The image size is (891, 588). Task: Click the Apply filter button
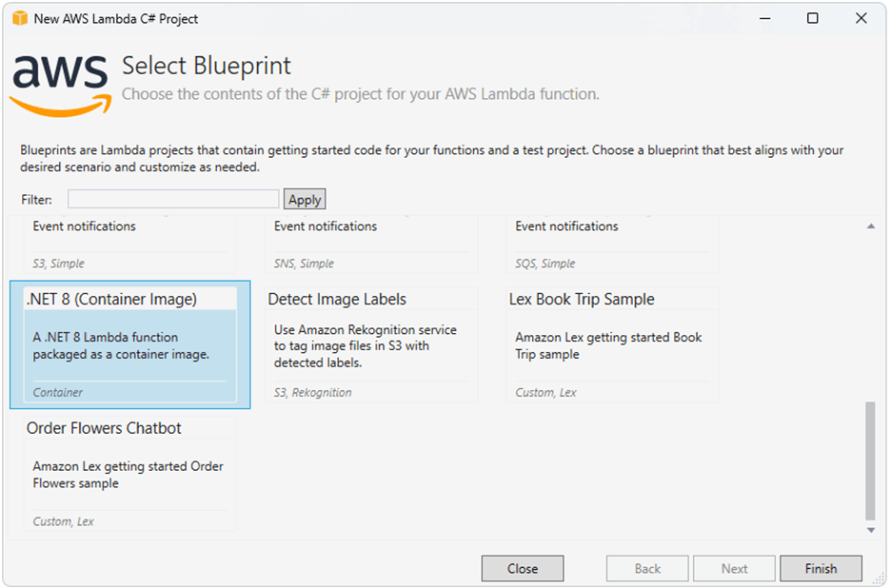304,199
